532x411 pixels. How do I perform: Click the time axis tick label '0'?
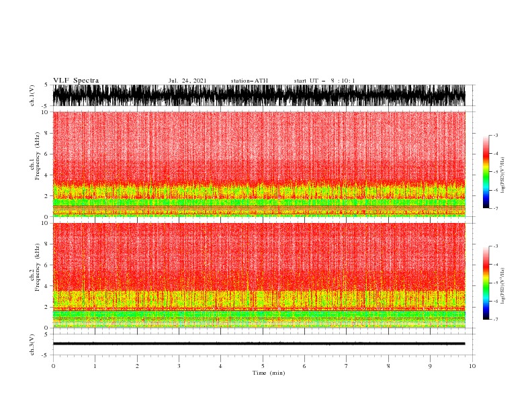[53, 366]
